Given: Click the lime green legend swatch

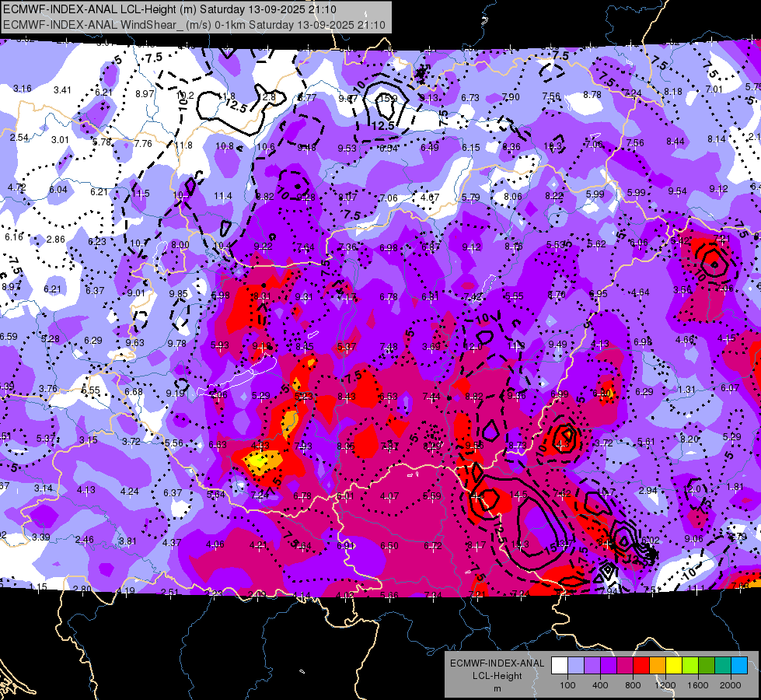Looking at the screenshot, I should (690, 666).
